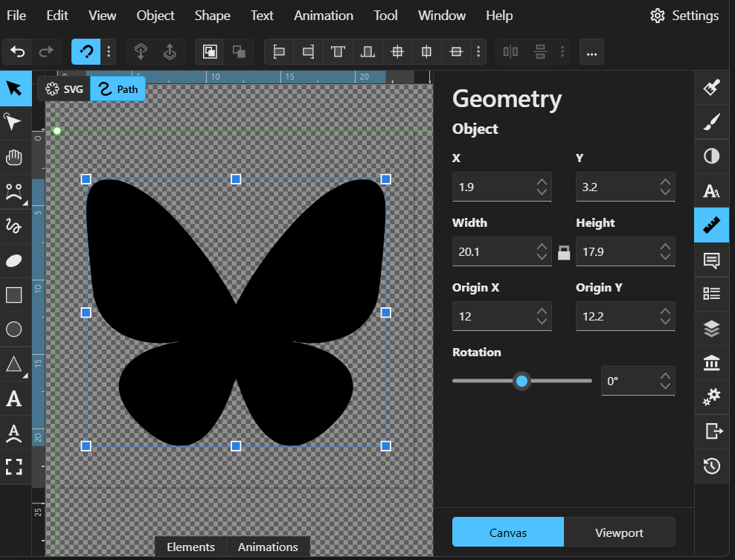Click the Undo arrow button
The image size is (735, 560).
[x=18, y=51]
